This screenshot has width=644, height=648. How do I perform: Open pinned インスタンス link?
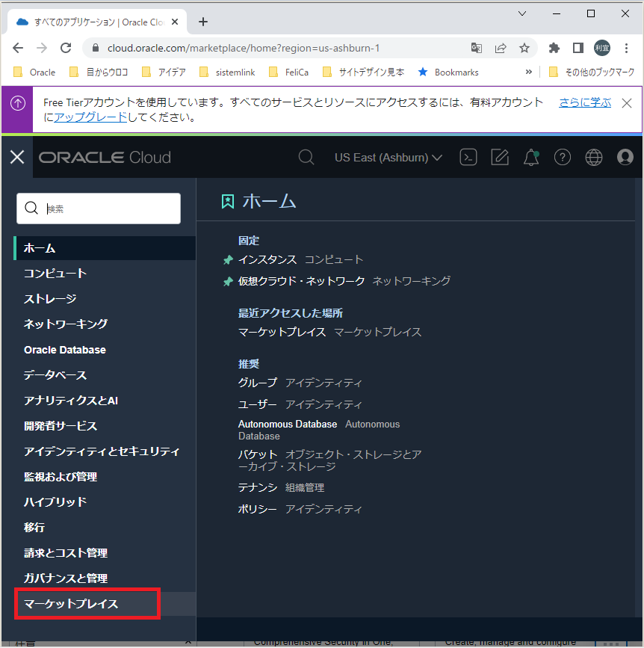coord(267,259)
